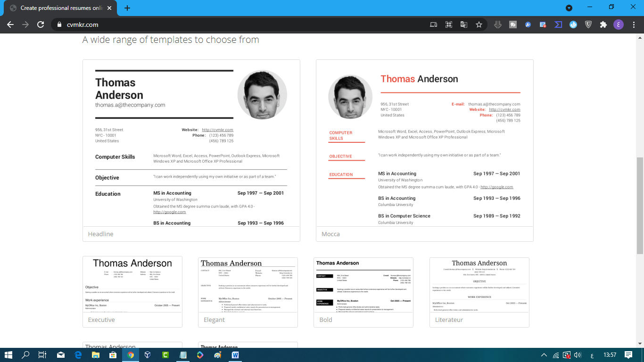Open the Google Translate page icon

[x=464, y=25]
